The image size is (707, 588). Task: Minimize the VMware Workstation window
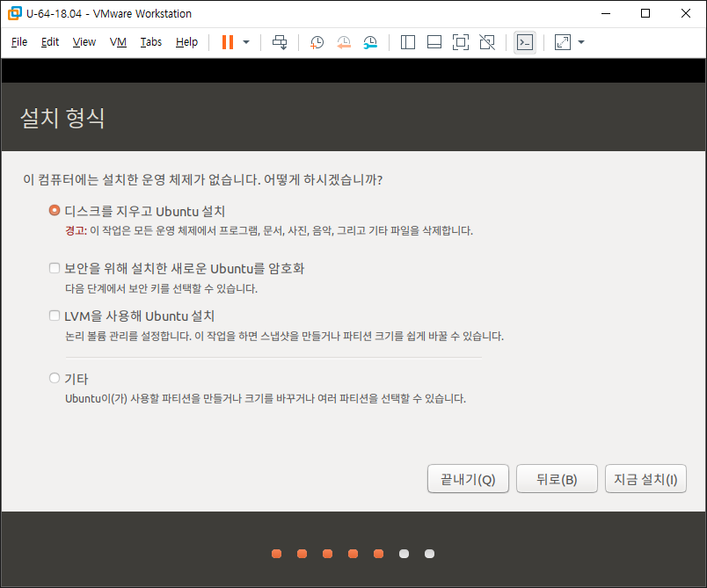point(606,13)
